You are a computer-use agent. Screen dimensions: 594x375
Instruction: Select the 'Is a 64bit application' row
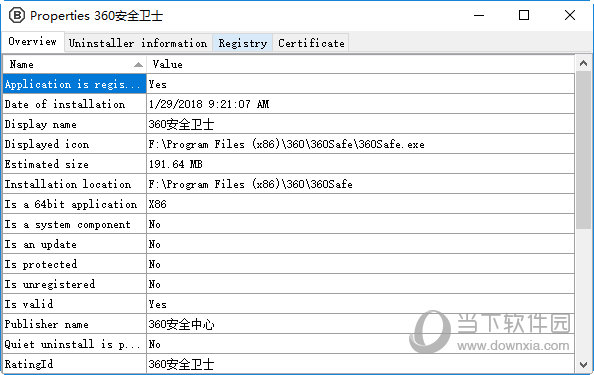pyautogui.click(x=289, y=204)
